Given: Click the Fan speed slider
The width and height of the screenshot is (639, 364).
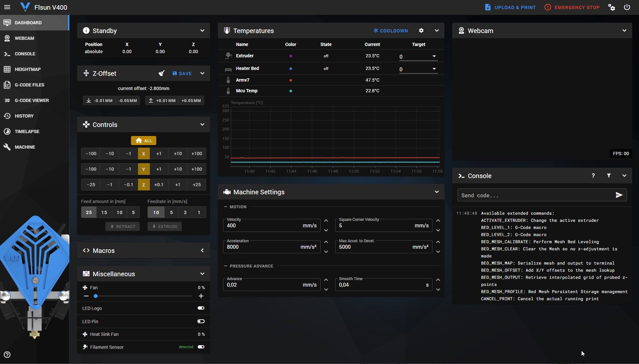Looking at the screenshot, I should [x=143, y=296].
